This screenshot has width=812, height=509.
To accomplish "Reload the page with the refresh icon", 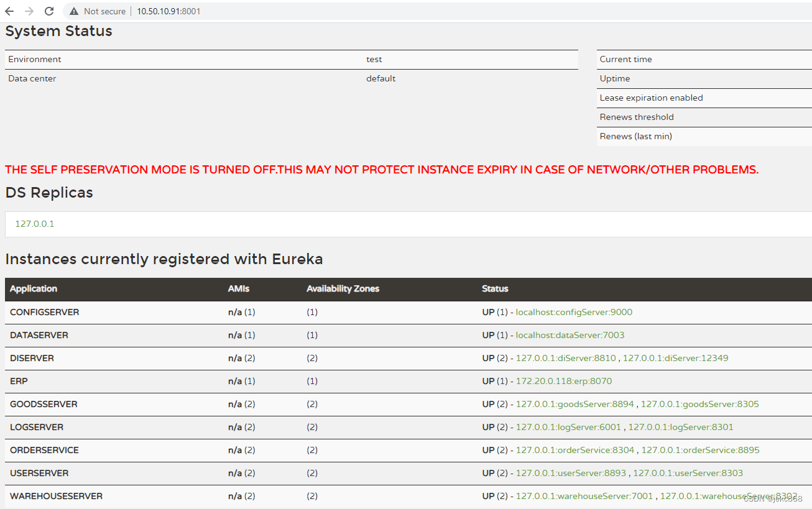I will (x=49, y=11).
